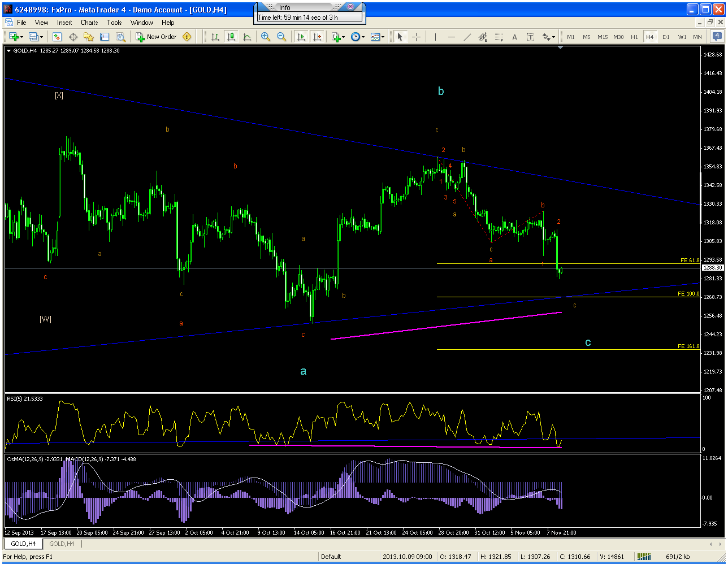Image resolution: width=728 pixels, height=564 pixels.
Task: Open the Insert menu
Action: point(64,23)
